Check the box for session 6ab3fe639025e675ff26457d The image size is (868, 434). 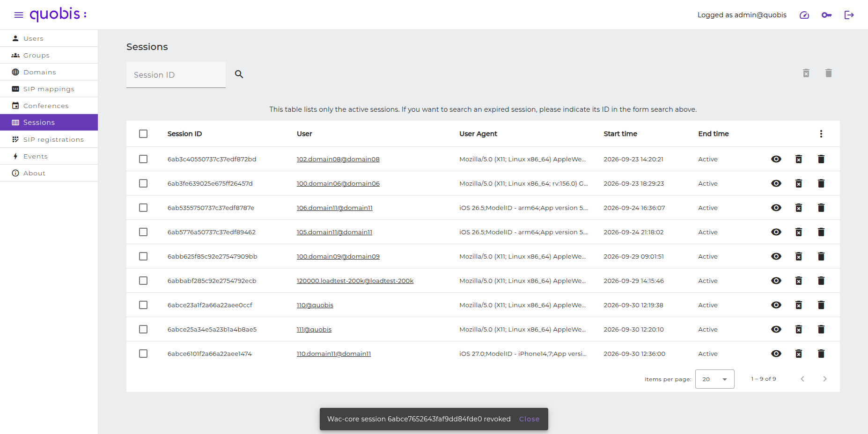coord(143,183)
